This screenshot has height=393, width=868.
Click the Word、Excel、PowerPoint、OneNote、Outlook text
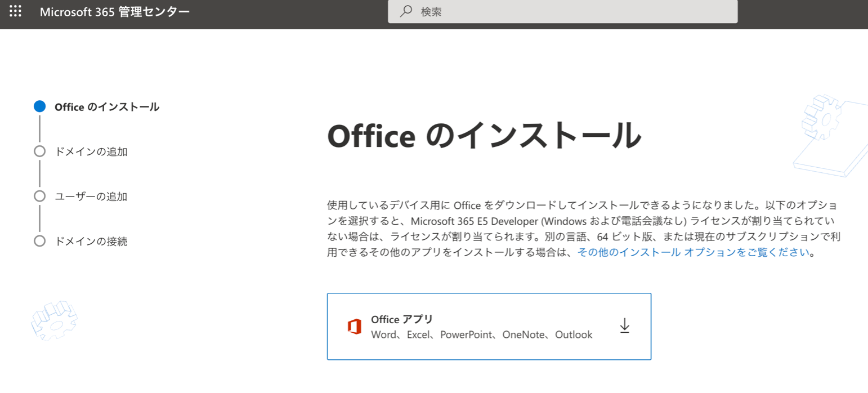tap(482, 335)
